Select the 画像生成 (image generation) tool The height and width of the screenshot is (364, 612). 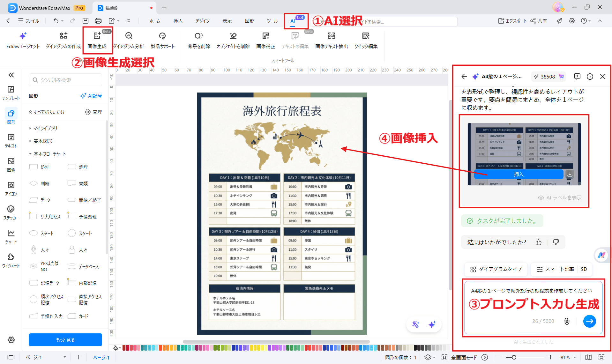coord(97,40)
